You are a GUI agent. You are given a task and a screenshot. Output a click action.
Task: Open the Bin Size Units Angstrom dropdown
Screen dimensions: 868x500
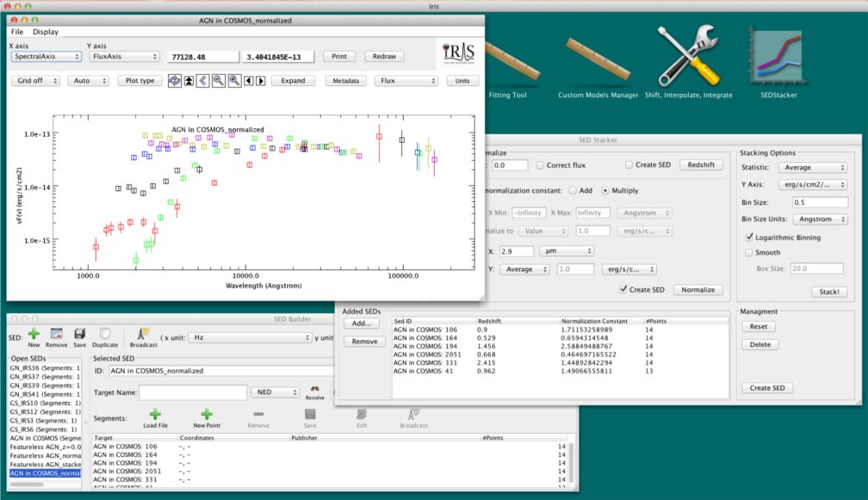click(821, 219)
